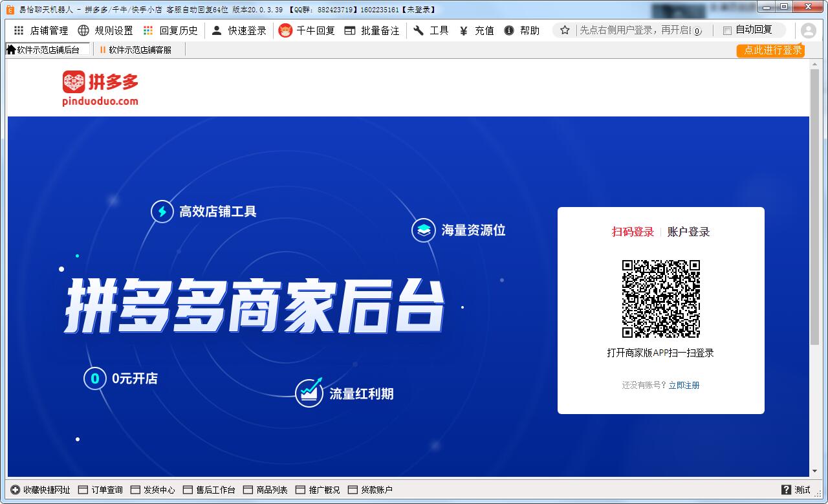This screenshot has height=504, width=828.
Task: Click the Pinduoduo logo
Action: click(100, 88)
